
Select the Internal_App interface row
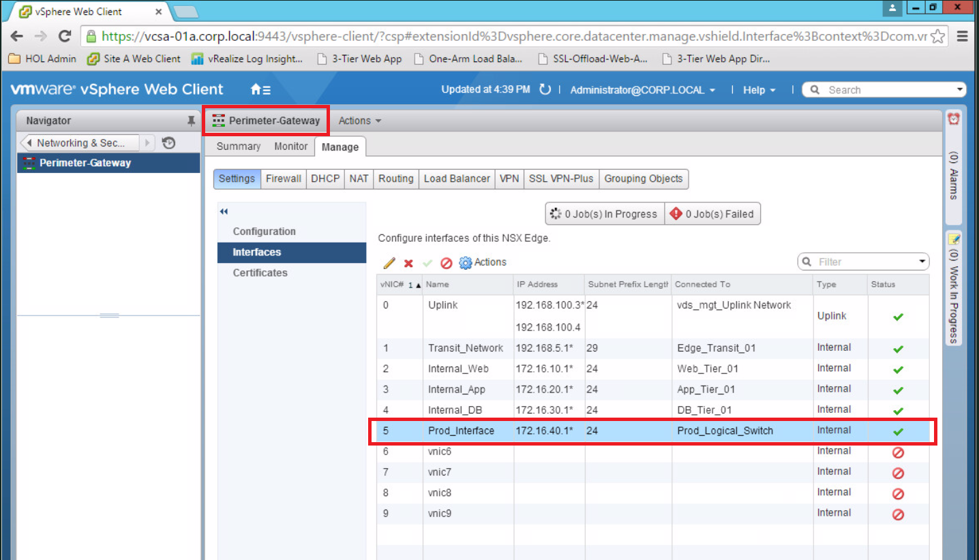pyautogui.click(x=652, y=390)
